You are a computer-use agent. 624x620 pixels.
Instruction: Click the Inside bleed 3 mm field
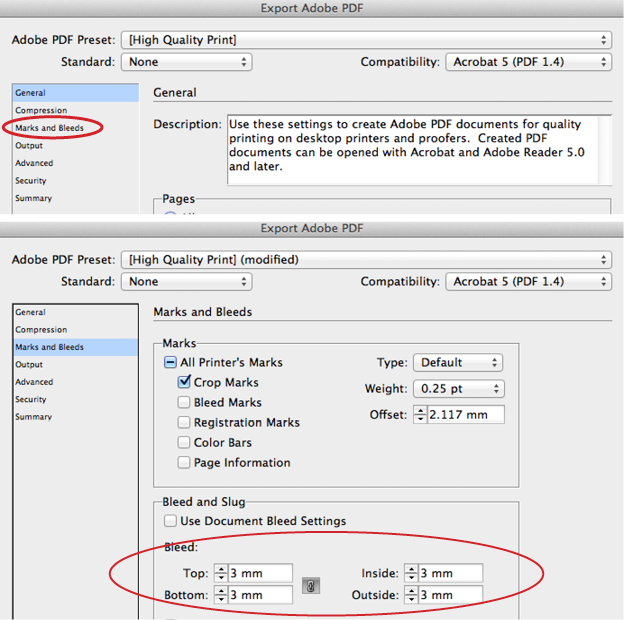[x=451, y=573]
